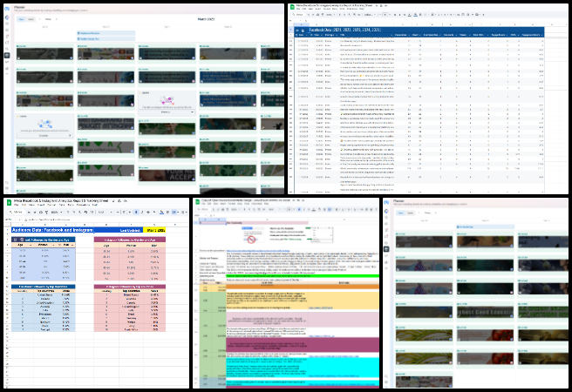Open the Extensions menu in the Audience Data sheet
Image resolution: width=572 pixels, height=392 pixels.
81,206
